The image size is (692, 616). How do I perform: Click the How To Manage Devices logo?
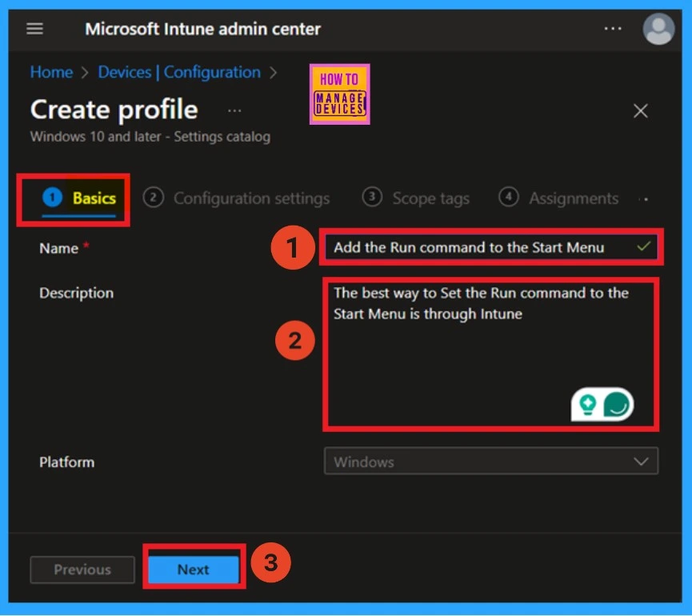click(x=339, y=94)
